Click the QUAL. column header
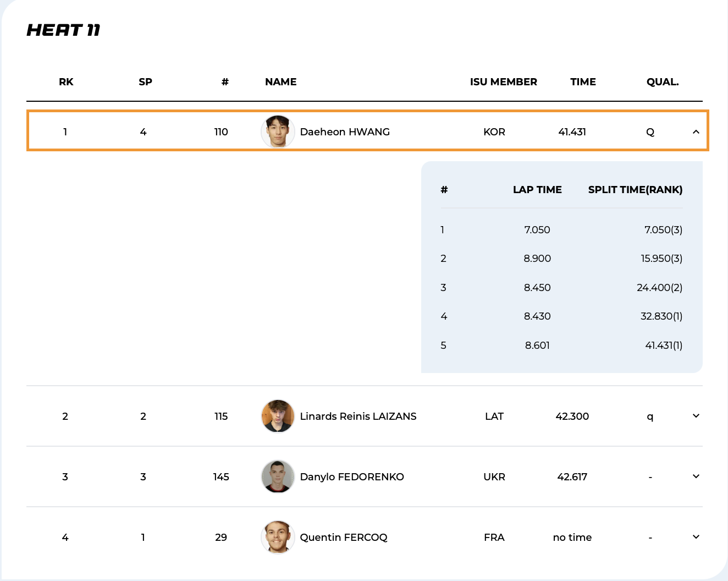728x581 pixels. (663, 82)
